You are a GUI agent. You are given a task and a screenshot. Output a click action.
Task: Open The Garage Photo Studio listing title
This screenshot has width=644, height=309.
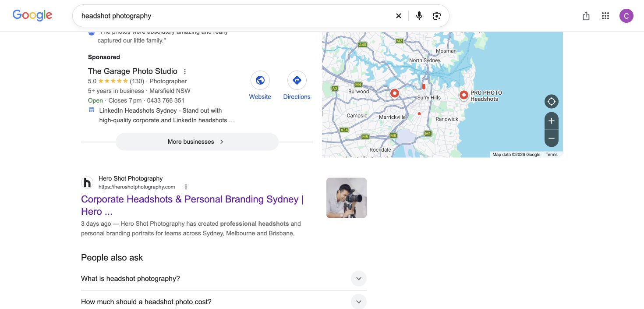(133, 71)
